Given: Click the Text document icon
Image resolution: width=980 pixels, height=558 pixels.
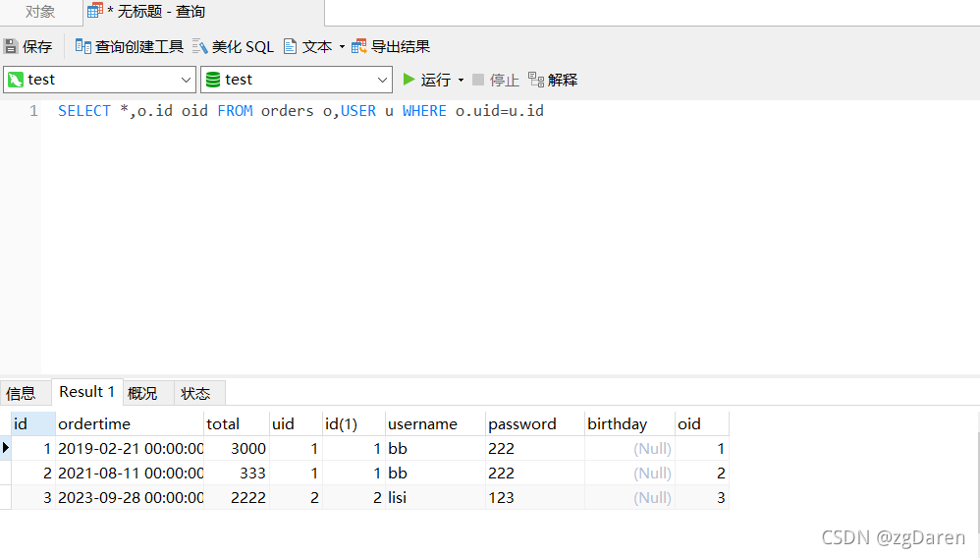Looking at the screenshot, I should click(x=290, y=46).
